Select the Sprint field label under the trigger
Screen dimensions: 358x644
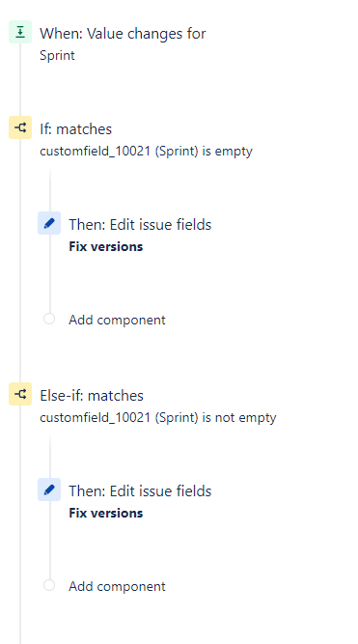tap(57, 55)
